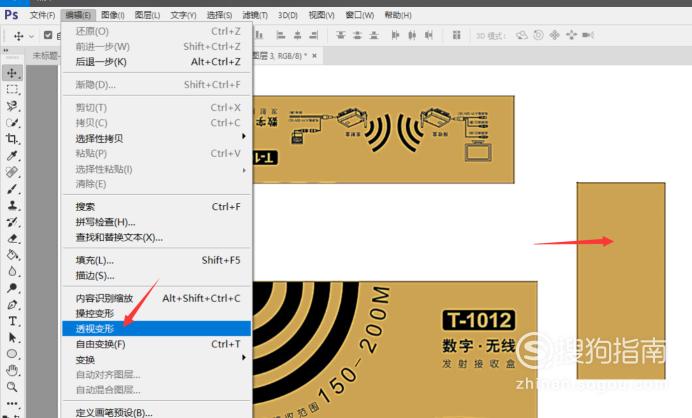Viewport: 692px width, 418px height.
Task: Open the 文件(F) menu
Action: 42,15
